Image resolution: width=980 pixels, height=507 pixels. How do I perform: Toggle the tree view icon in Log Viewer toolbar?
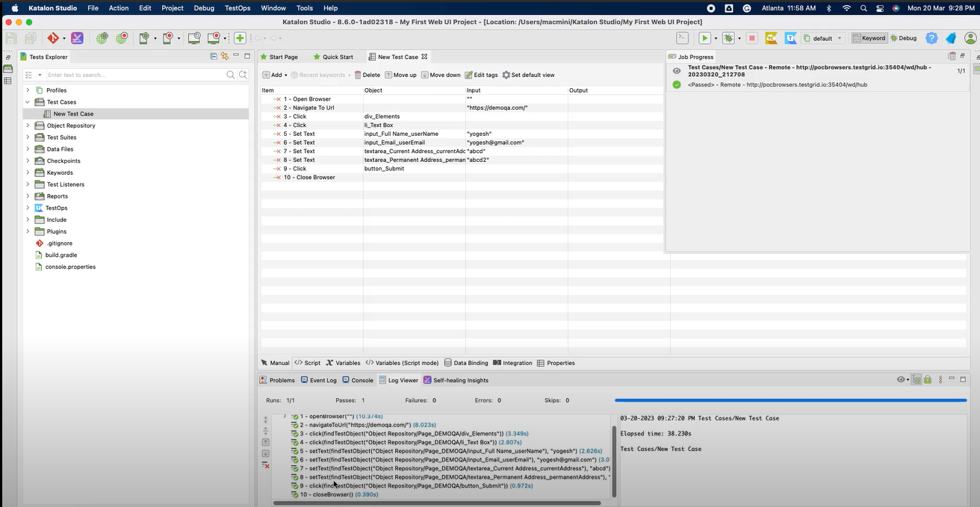click(x=917, y=380)
